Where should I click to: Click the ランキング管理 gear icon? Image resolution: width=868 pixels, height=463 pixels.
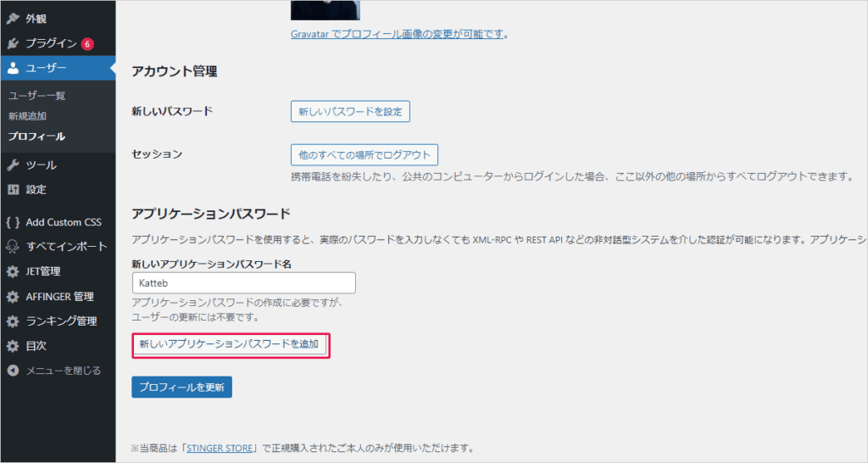[13, 321]
